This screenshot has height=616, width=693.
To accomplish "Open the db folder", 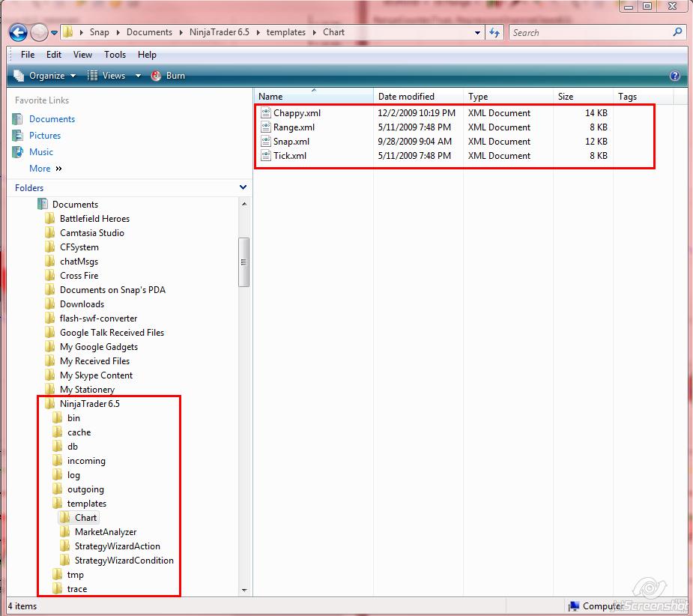I will coord(73,447).
